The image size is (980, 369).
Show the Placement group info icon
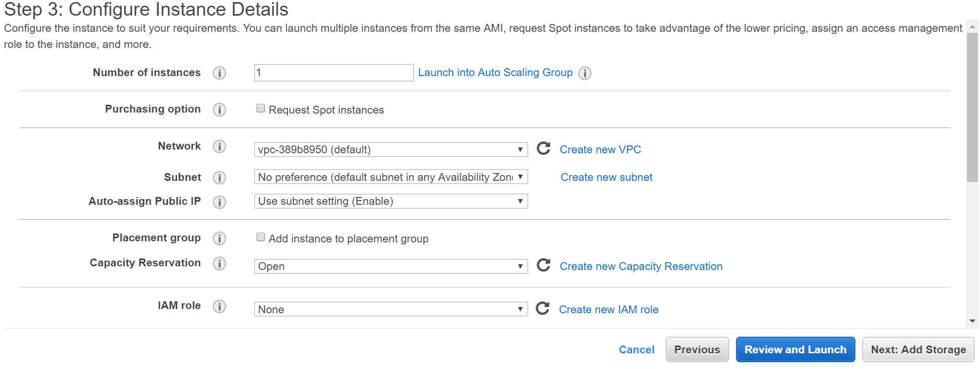219,238
